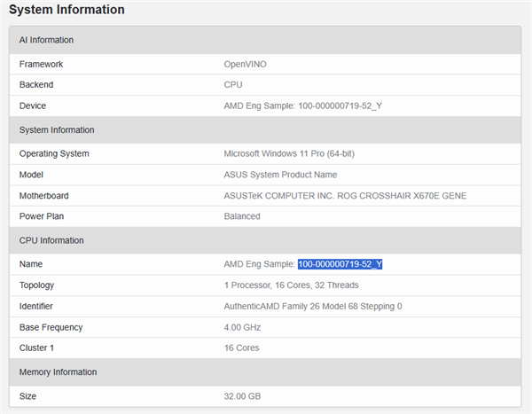Click the 32.00 GB memory size value
The height and width of the screenshot is (414, 532).
tap(242, 395)
